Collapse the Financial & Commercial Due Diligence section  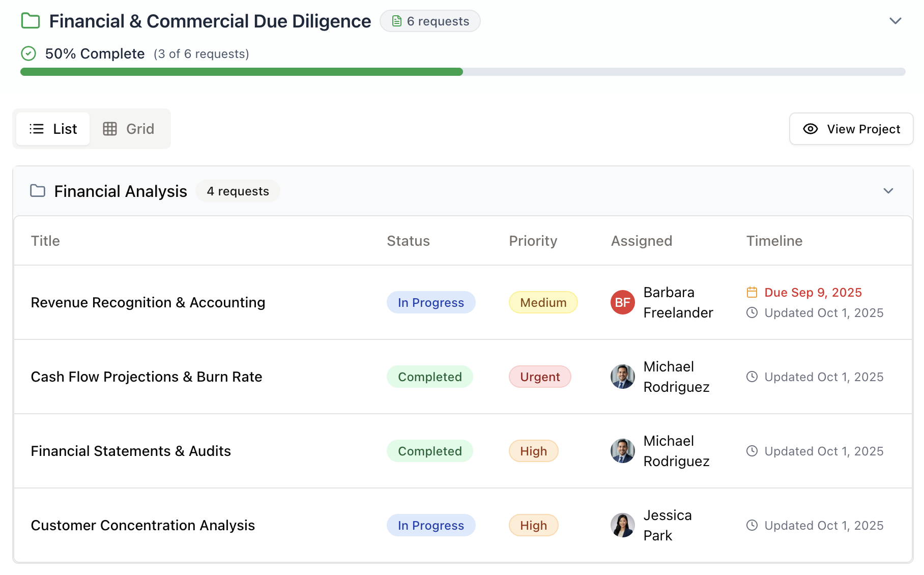[894, 21]
